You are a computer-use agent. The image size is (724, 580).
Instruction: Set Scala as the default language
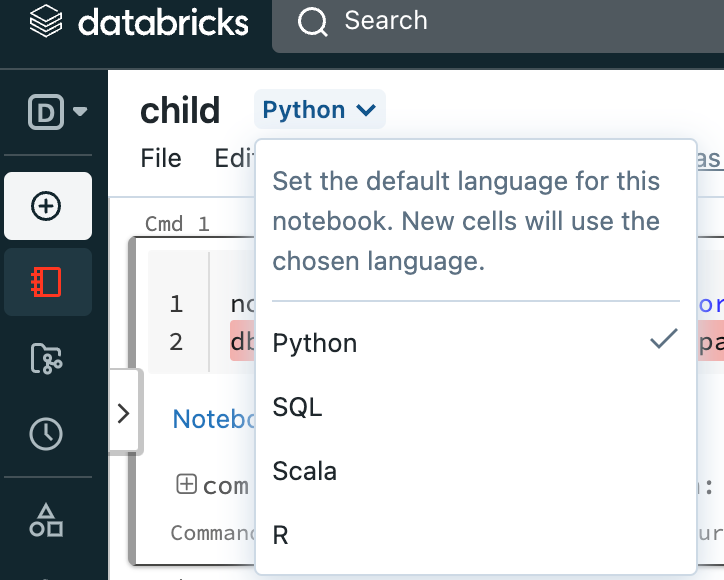[x=304, y=471]
